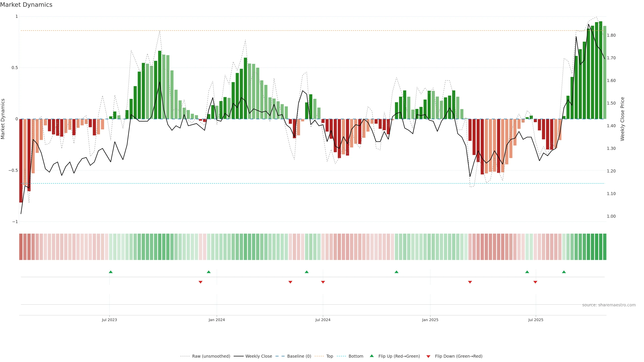This screenshot has width=644, height=362.
Task: Click the Weekly Close Price axis title
Action: 622,119
